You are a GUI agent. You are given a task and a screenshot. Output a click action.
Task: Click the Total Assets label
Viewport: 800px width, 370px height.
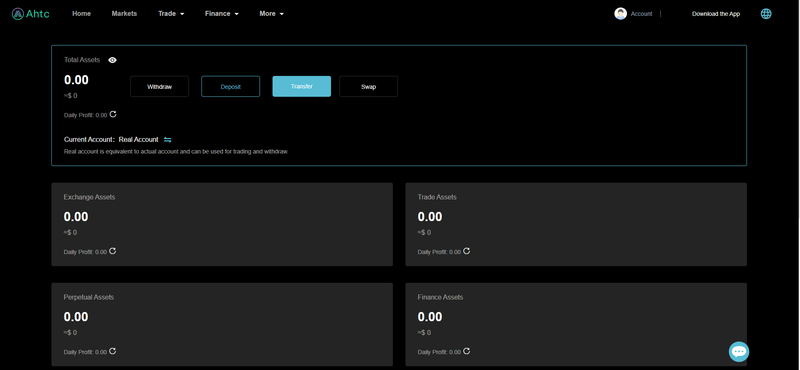pyautogui.click(x=82, y=60)
